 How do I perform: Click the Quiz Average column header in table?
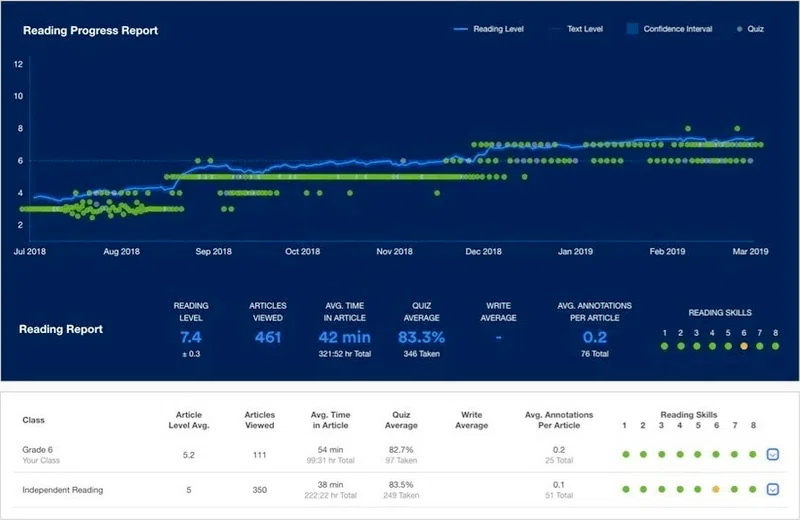coord(401,420)
